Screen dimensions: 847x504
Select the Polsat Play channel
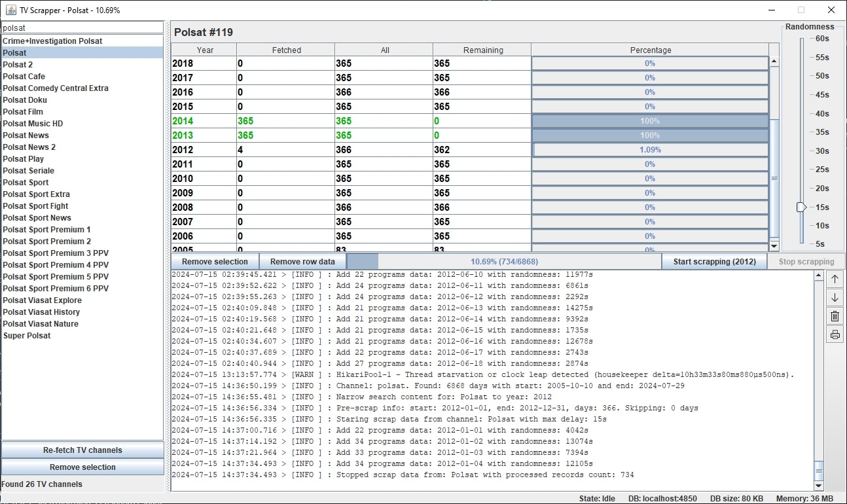[x=82, y=159]
